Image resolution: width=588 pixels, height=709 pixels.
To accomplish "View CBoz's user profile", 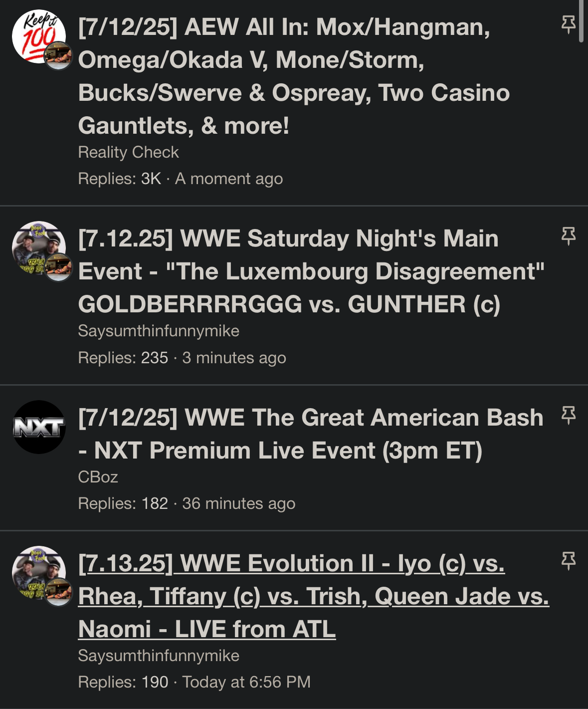I will click(98, 477).
